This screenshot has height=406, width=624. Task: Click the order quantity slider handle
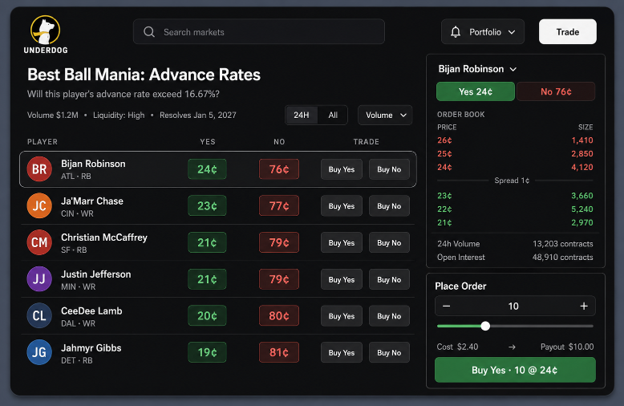tap(485, 326)
